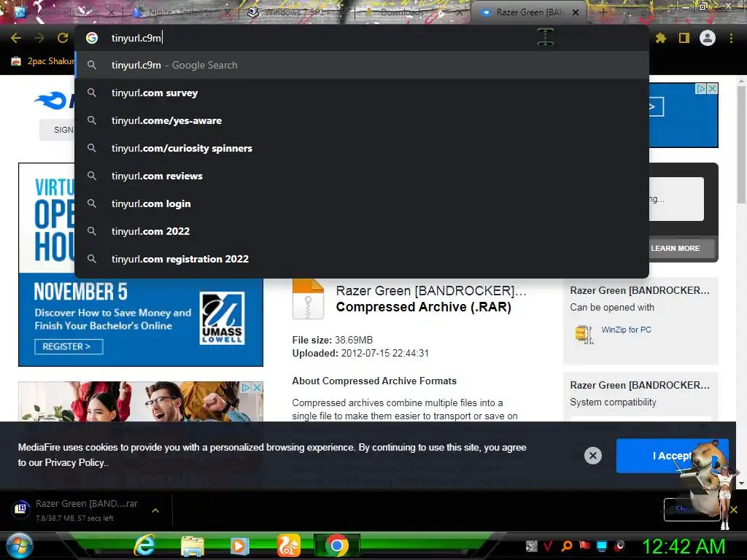Choose the 'tinyurl.com survey' suggestion
This screenshot has width=747, height=560.
362,93
